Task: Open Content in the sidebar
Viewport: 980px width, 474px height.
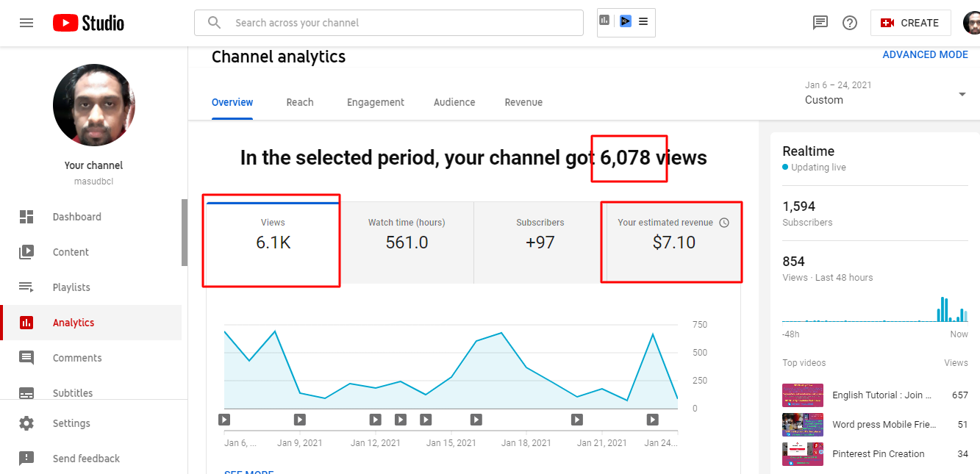Action: pyautogui.click(x=90, y=252)
